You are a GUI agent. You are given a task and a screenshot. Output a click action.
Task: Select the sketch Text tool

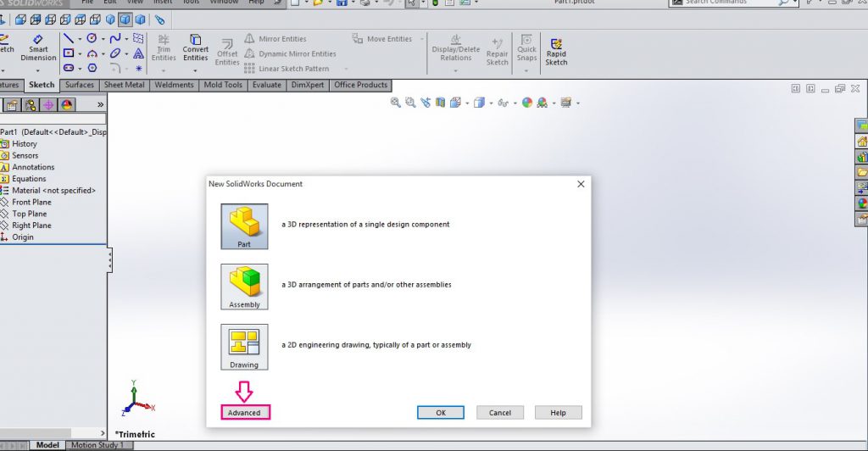coord(138,53)
